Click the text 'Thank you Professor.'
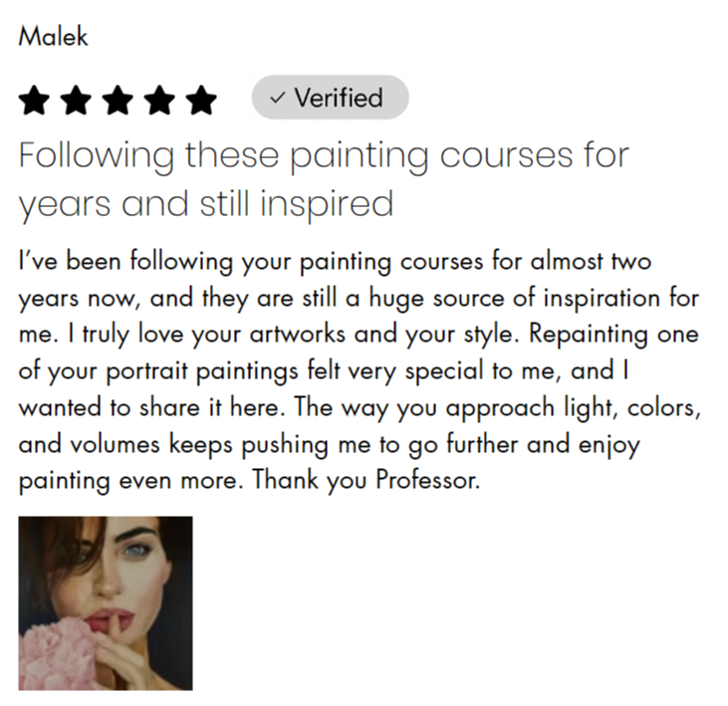The image size is (728, 706). pyautogui.click(x=366, y=480)
